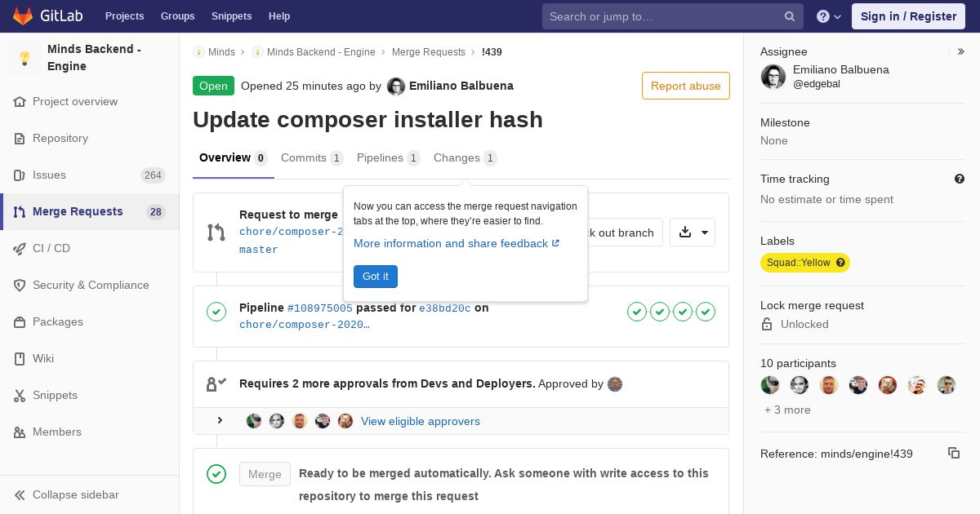Open Wiki in sidebar
The height and width of the screenshot is (514, 980).
click(90, 359)
